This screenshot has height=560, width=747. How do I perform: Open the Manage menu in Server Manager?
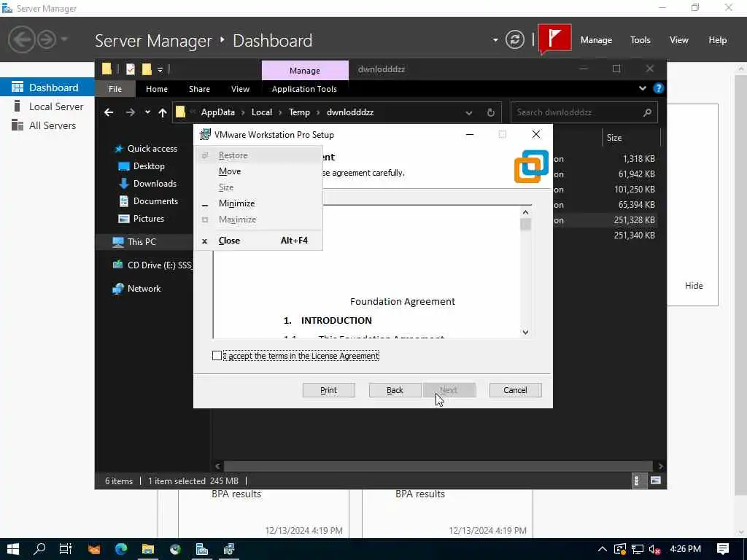pos(596,40)
